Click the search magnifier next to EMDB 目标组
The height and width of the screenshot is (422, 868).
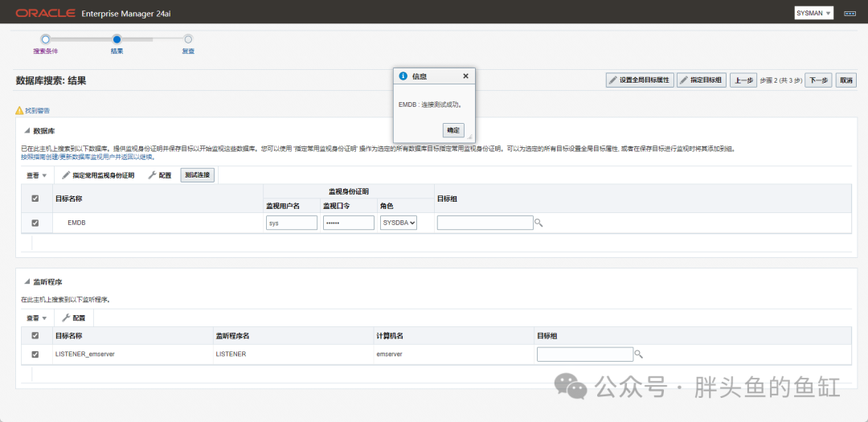point(538,223)
